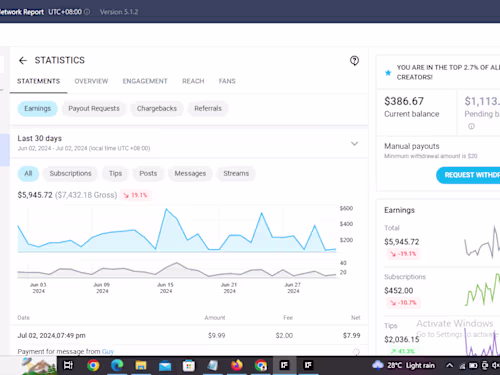The image size is (500, 375).
Task: Select the Messages earnings filter
Action: [x=190, y=174]
